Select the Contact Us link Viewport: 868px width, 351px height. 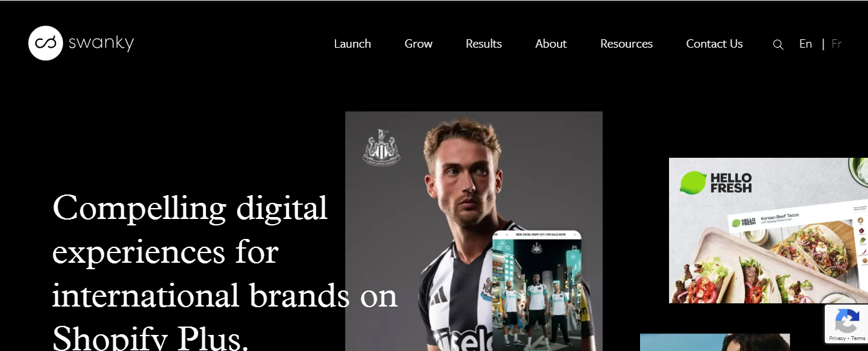pos(714,44)
